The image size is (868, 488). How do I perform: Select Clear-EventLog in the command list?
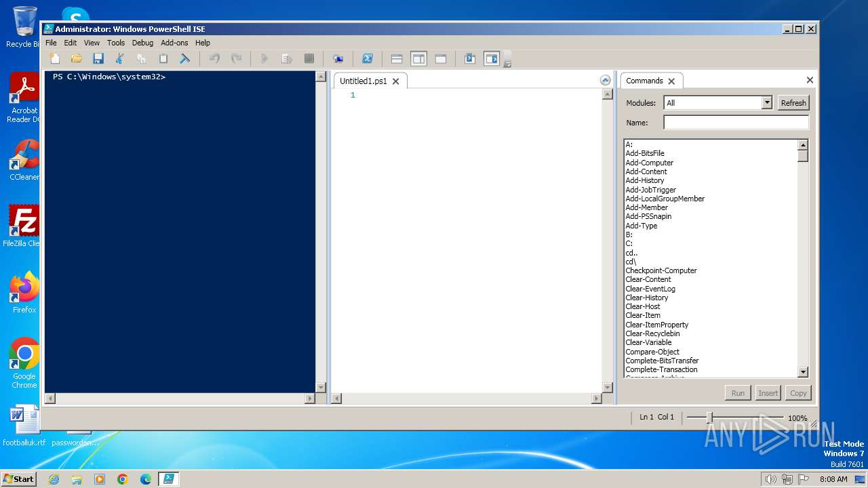tap(650, 289)
